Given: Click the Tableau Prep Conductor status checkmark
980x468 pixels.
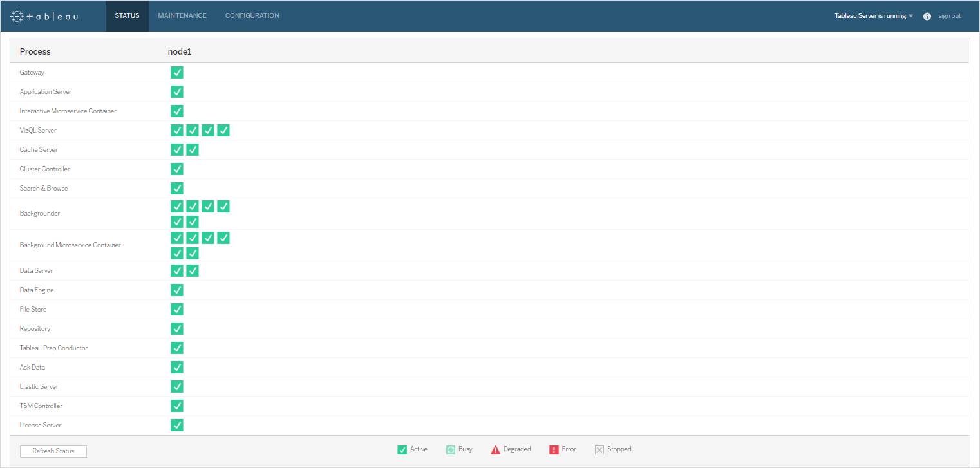Looking at the screenshot, I should coord(177,348).
